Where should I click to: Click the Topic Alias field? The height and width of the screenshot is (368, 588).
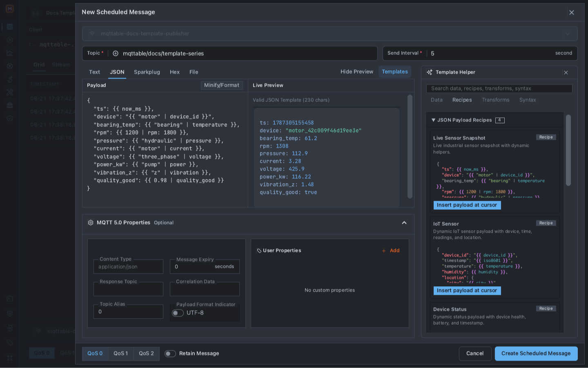[x=128, y=312]
